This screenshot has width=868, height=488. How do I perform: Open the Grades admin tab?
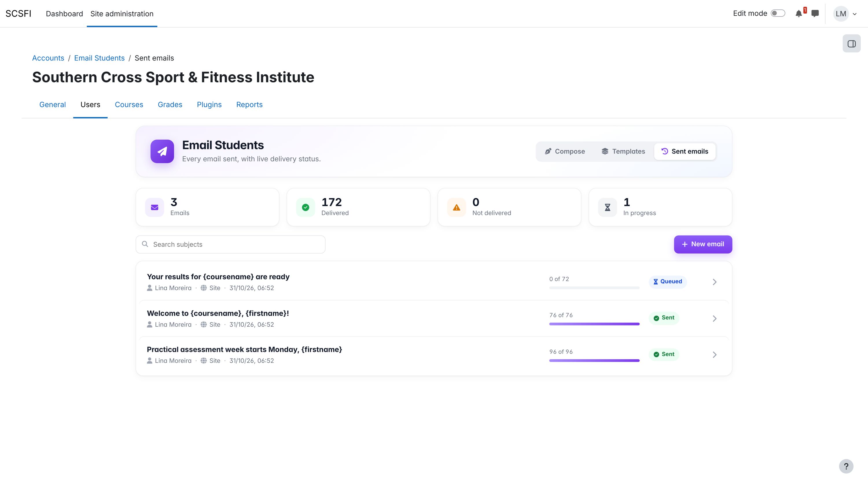(170, 105)
